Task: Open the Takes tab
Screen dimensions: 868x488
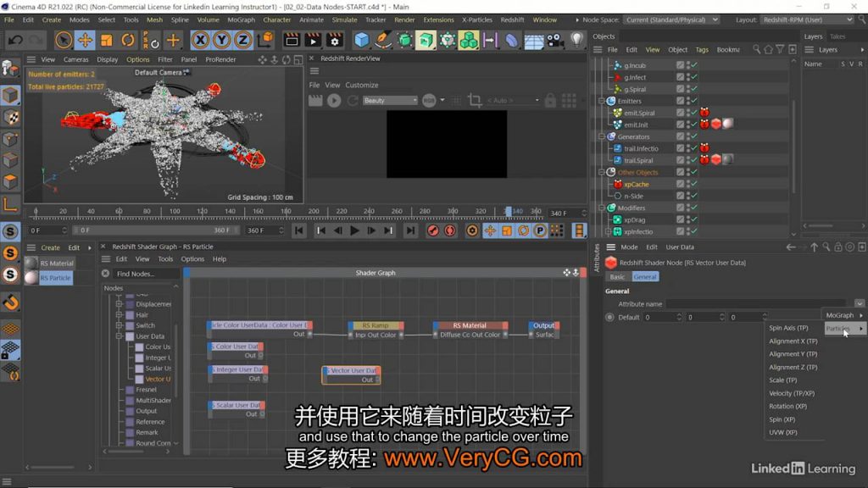Action: point(837,36)
